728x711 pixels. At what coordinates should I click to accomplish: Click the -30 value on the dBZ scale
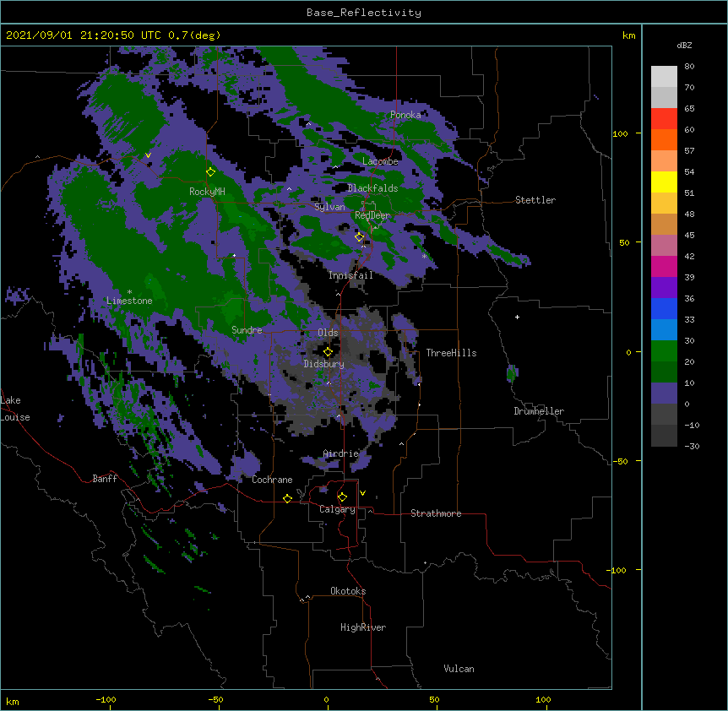tap(692, 446)
